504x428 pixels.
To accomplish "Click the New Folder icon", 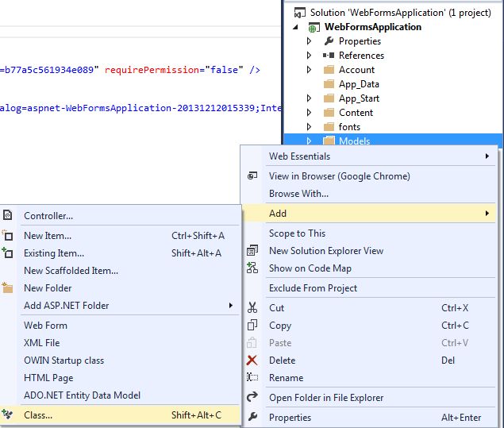I will [7, 287].
